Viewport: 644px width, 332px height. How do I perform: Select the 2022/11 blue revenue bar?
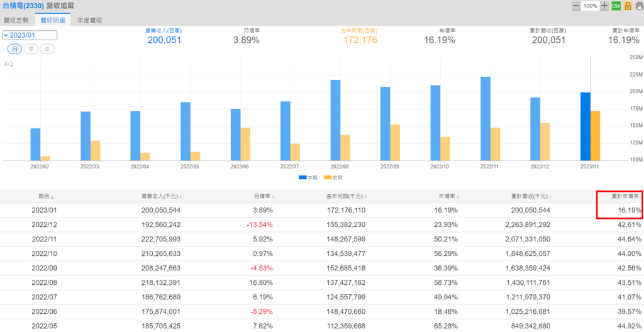(485, 119)
